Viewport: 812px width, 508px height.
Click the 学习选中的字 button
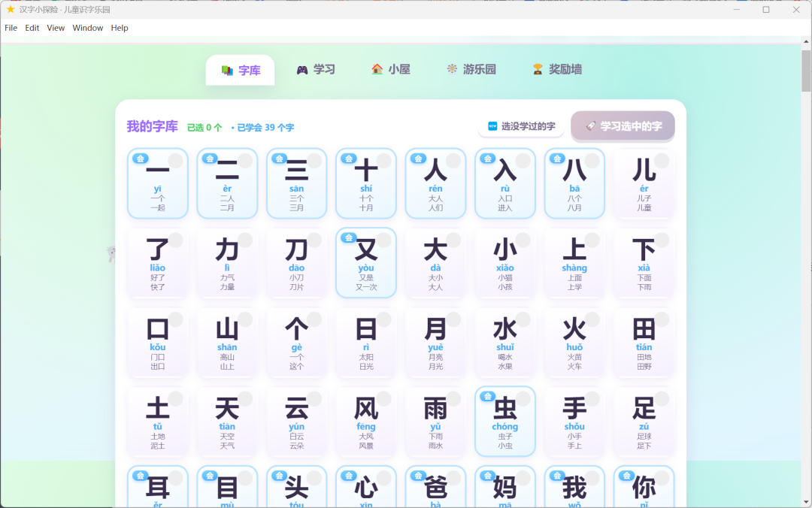tap(623, 126)
